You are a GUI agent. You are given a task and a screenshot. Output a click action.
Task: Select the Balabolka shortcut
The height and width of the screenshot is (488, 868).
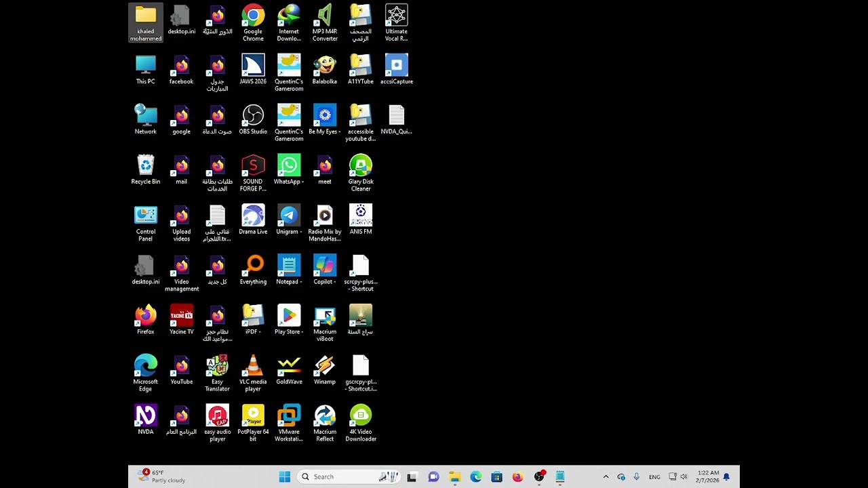325,70
